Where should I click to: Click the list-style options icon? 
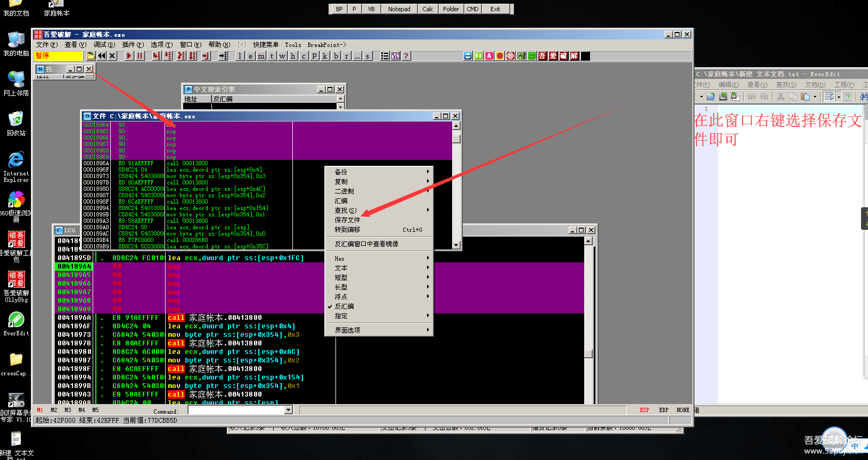pos(385,56)
